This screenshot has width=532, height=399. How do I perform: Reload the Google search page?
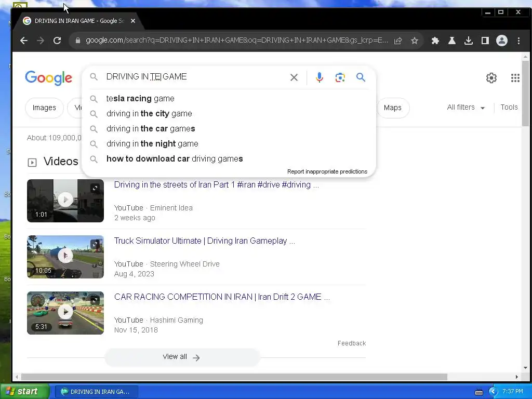(x=57, y=41)
